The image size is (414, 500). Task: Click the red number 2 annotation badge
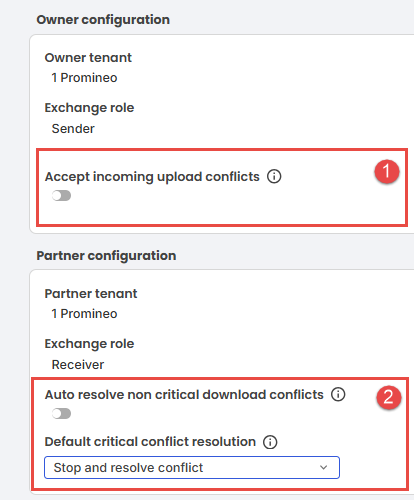point(389,397)
